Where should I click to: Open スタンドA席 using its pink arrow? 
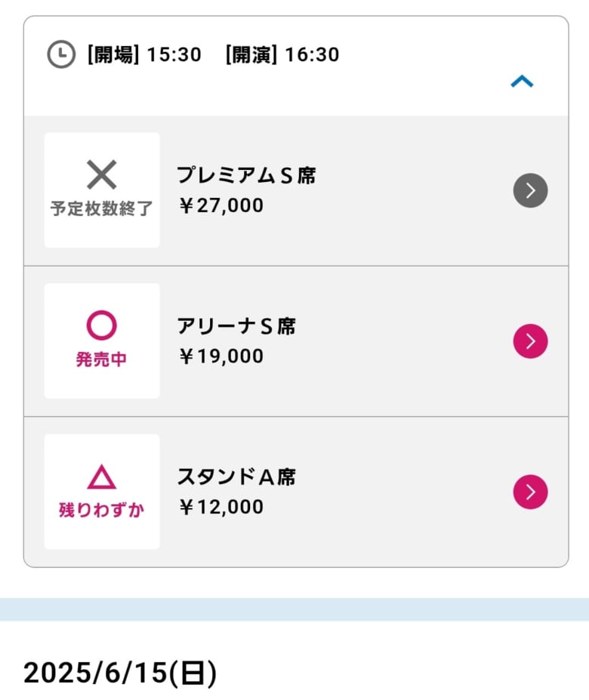[x=530, y=492]
